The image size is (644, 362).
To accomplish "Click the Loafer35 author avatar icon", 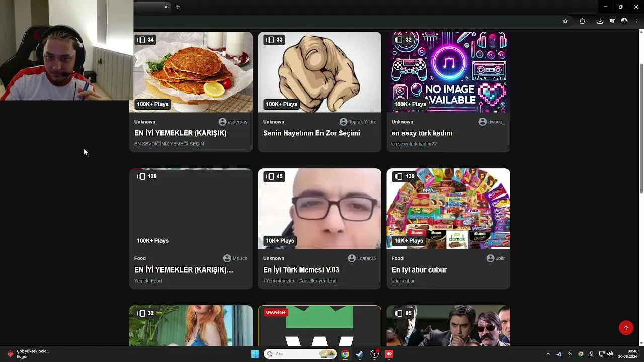I will coord(352,258).
